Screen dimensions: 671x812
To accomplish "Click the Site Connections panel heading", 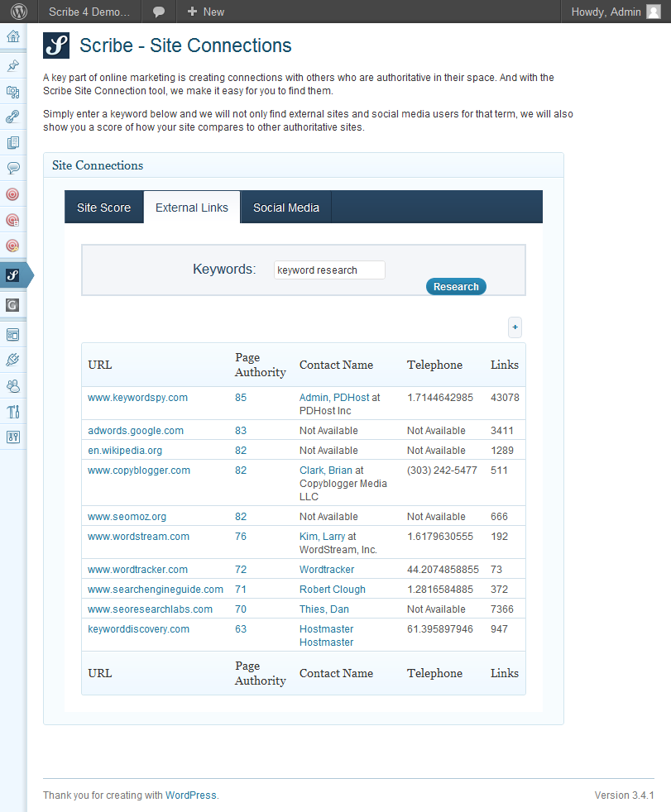I will [x=98, y=165].
